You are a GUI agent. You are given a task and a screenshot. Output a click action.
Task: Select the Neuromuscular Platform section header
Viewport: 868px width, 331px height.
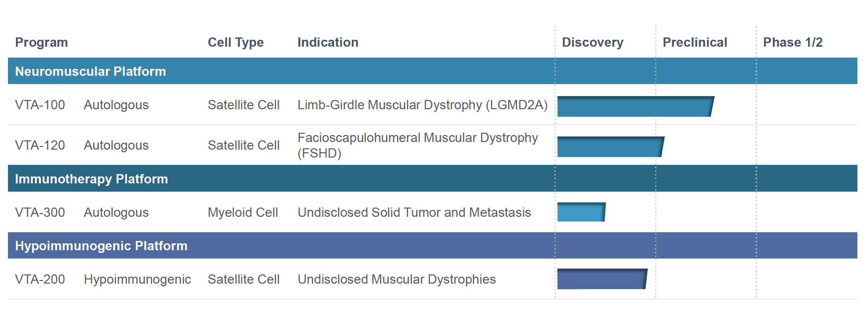90,71
